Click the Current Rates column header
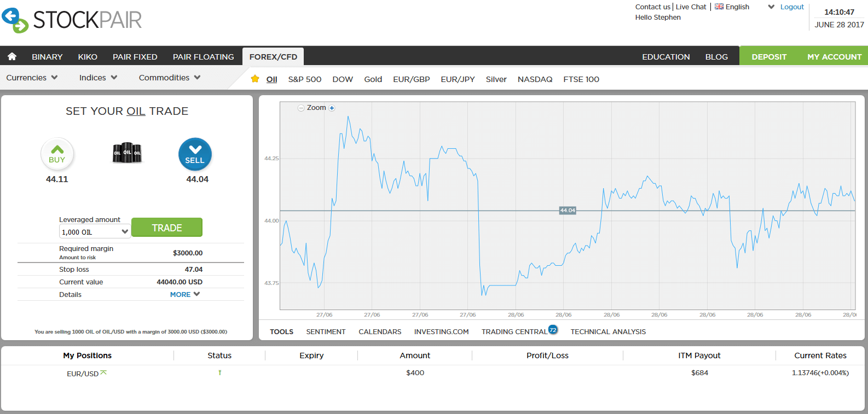Viewport: 868px width, 414px height. pos(820,355)
